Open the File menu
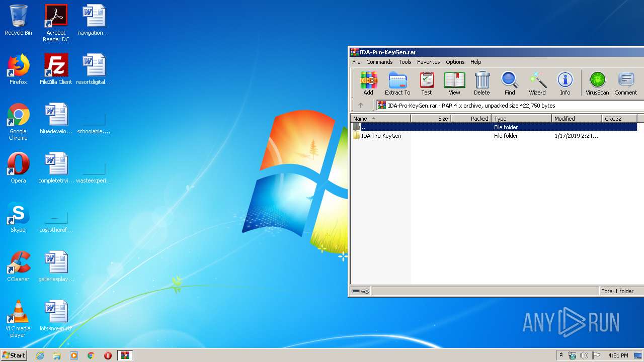 coord(356,62)
